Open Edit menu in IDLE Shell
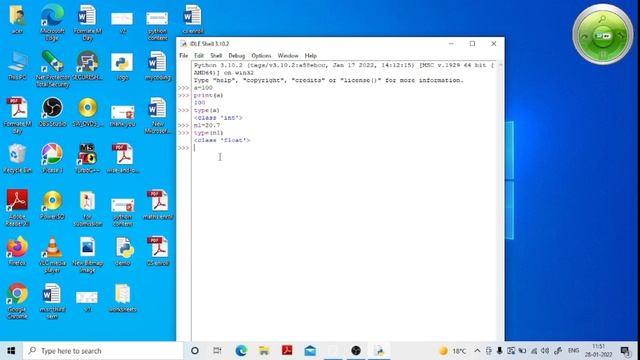Image resolution: width=640 pixels, height=360 pixels. 199,56
